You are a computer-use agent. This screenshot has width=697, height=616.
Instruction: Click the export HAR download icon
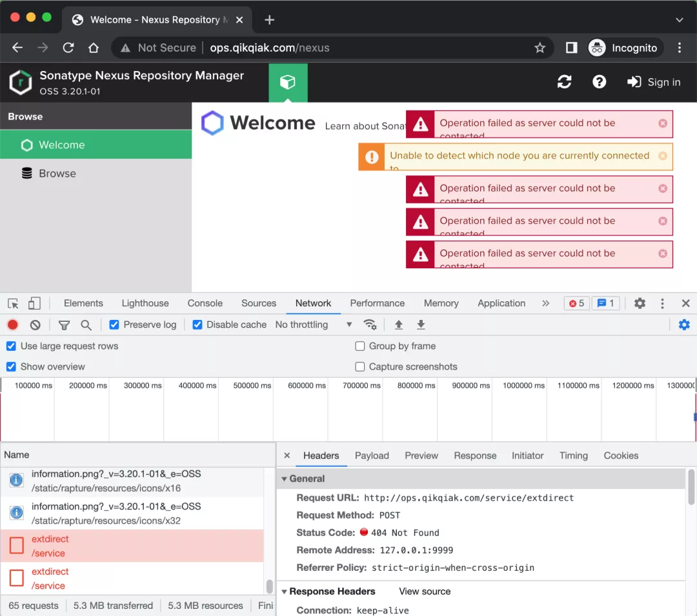(x=421, y=325)
